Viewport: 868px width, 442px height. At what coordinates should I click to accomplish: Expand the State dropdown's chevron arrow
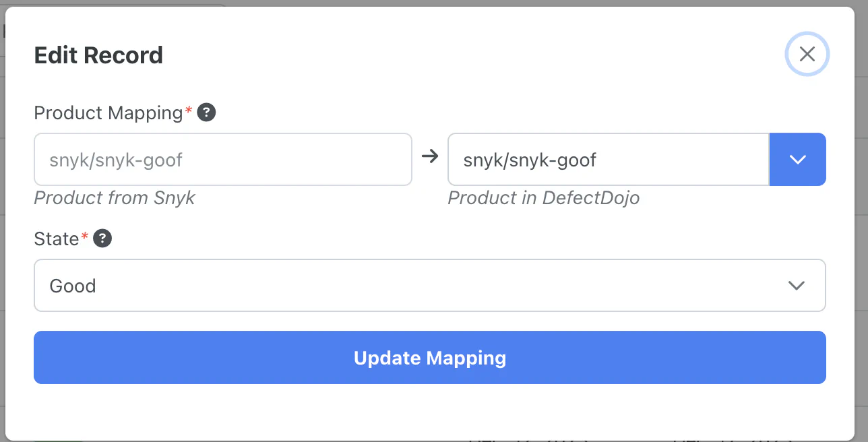[x=797, y=286]
